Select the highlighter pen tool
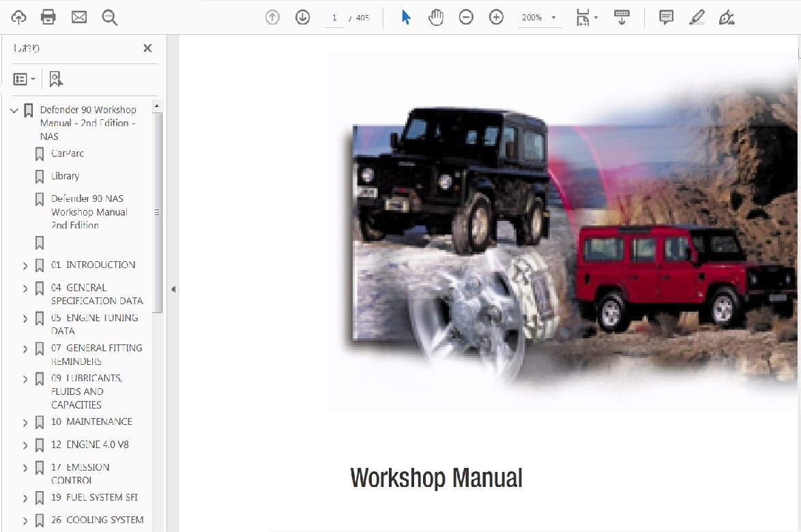 pos(697,17)
